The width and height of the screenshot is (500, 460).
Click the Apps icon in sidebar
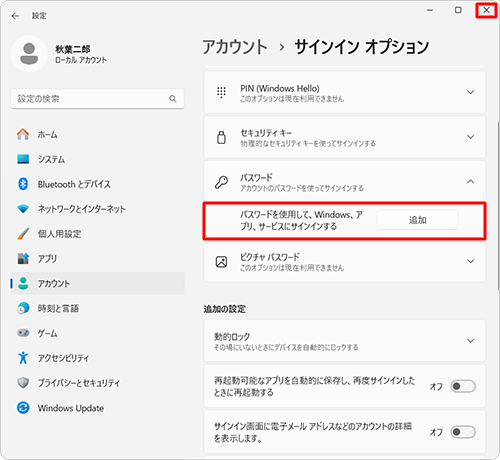23,258
